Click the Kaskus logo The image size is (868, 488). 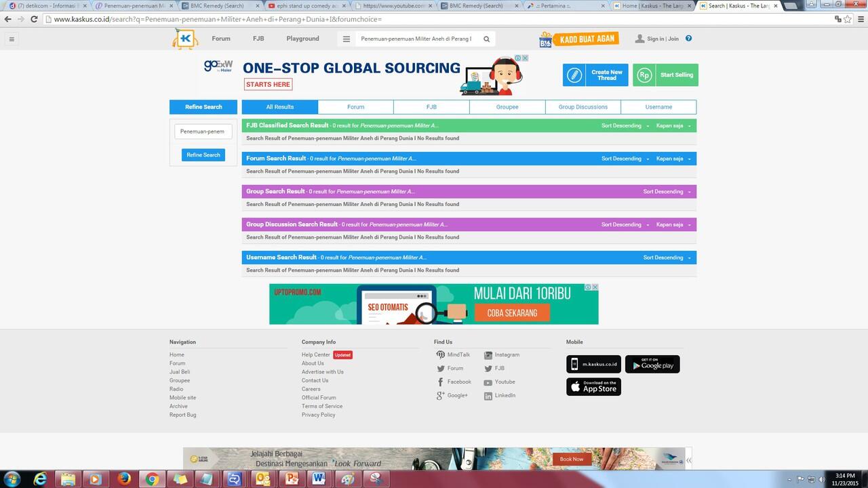184,39
